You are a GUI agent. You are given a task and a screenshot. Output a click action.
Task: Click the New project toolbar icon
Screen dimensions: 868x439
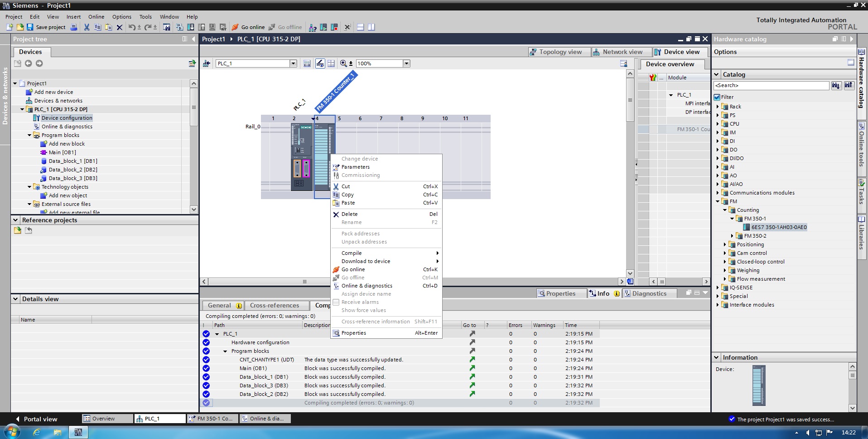tap(10, 27)
